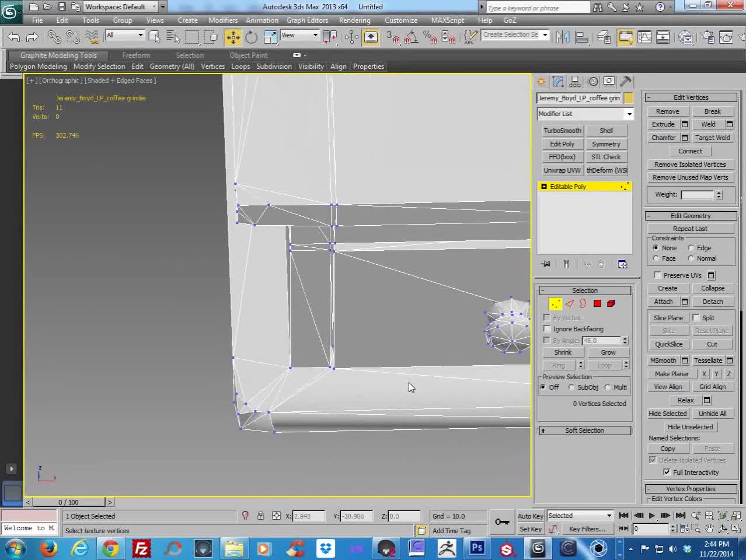Launch Photoshop from the taskbar
Screen dimensions: 746x560
477,548
